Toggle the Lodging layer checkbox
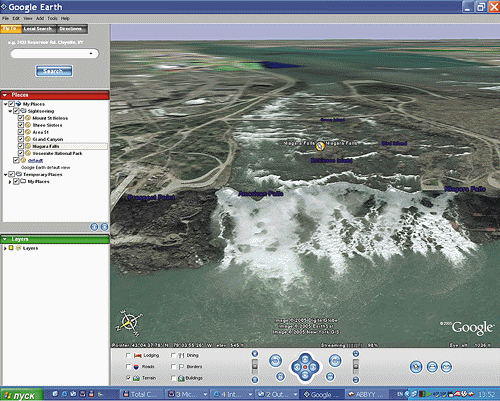500x401 pixels. [128, 355]
